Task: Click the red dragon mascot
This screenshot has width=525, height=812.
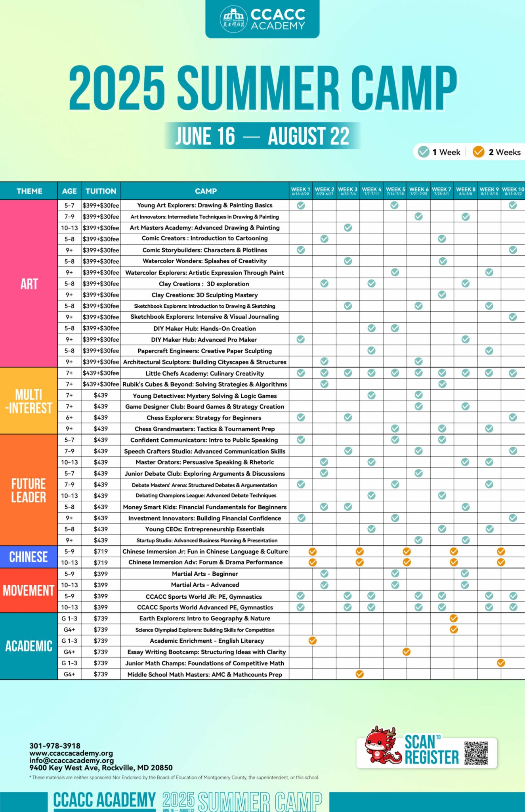Action: pyautogui.click(x=381, y=745)
